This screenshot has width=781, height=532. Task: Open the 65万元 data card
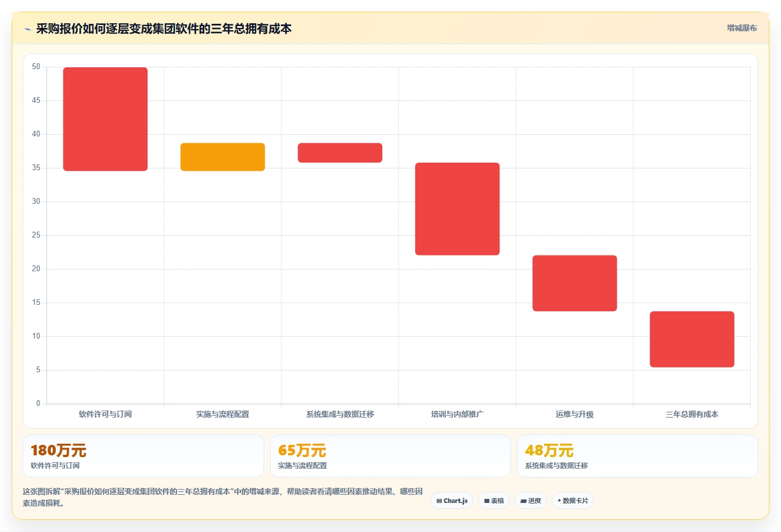[390, 456]
